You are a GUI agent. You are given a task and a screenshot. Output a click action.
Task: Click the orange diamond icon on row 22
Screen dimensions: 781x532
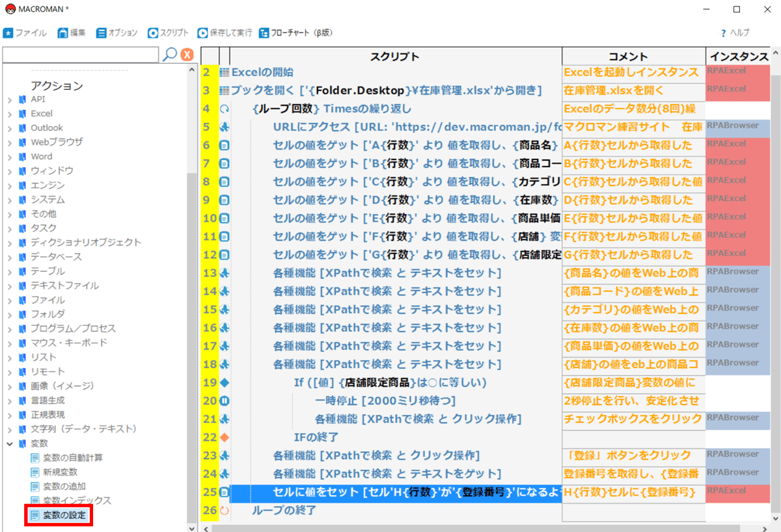click(x=225, y=437)
